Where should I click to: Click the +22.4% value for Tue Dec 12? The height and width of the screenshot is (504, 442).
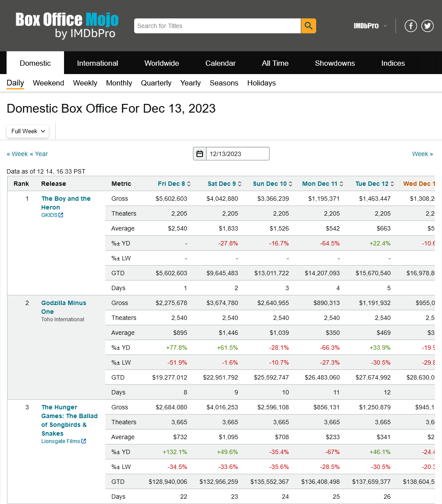click(x=380, y=243)
